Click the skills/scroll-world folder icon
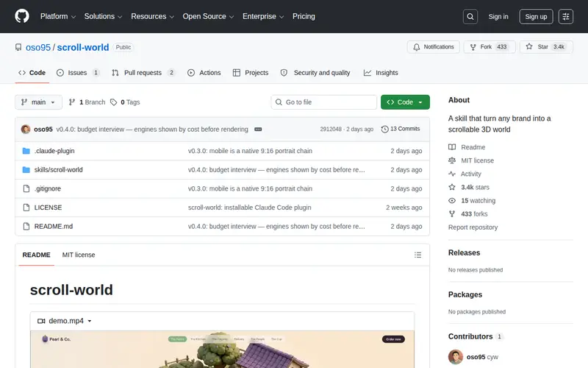The height and width of the screenshot is (368, 588). tap(26, 170)
